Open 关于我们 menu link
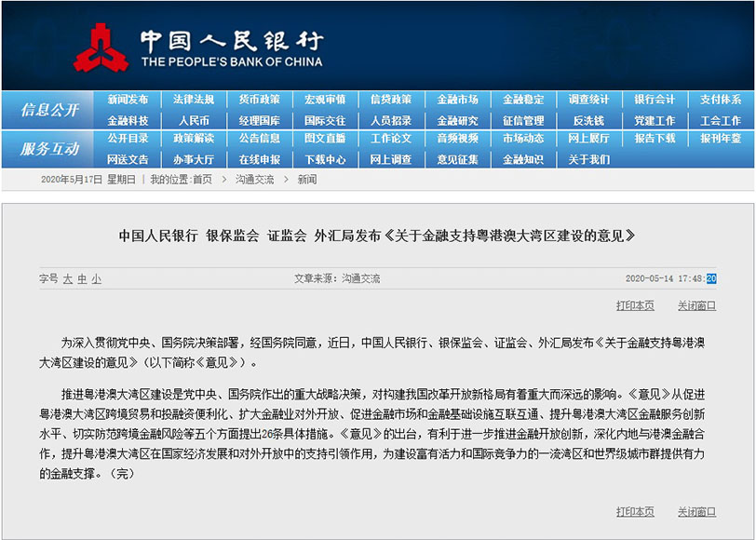 (x=588, y=159)
